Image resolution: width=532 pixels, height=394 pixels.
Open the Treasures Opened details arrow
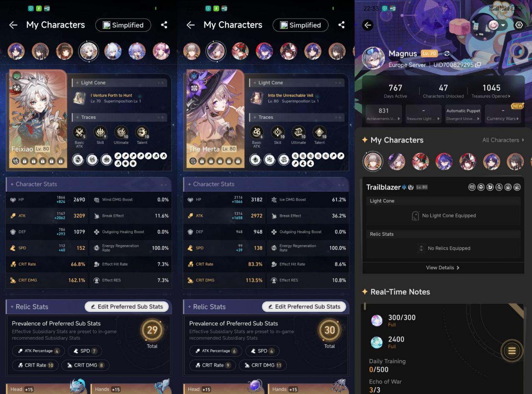coord(510,96)
